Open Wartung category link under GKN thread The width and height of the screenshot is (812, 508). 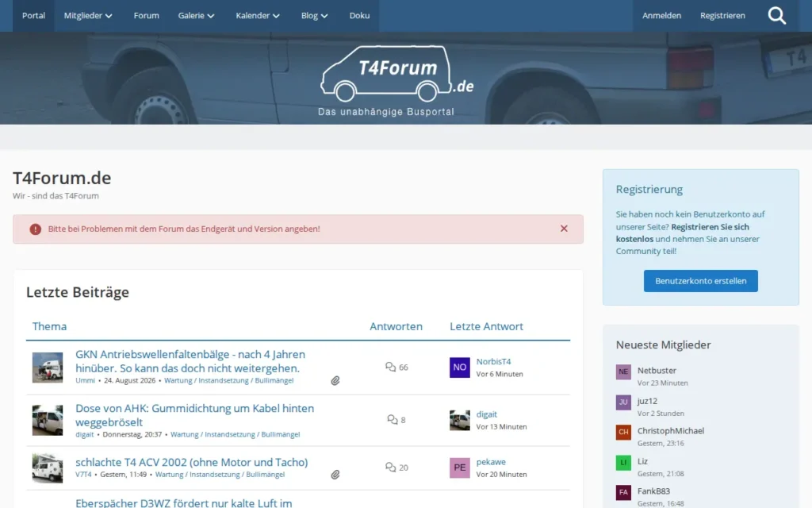pyautogui.click(x=229, y=380)
